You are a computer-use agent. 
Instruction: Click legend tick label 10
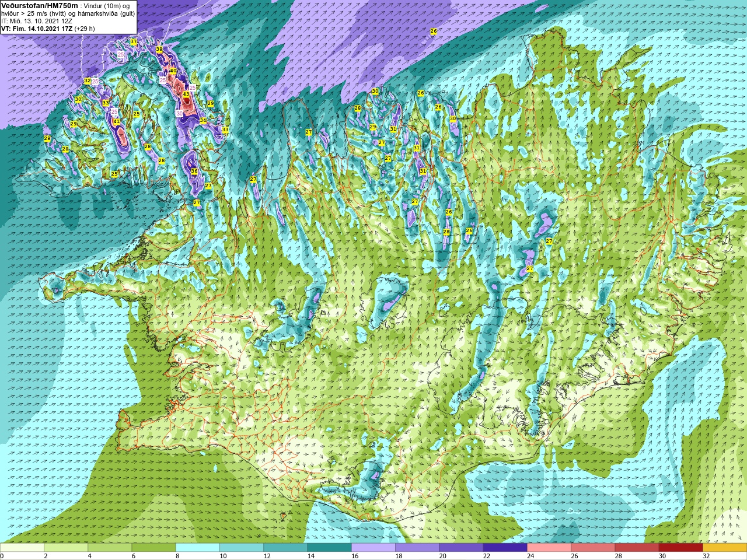[x=224, y=556]
